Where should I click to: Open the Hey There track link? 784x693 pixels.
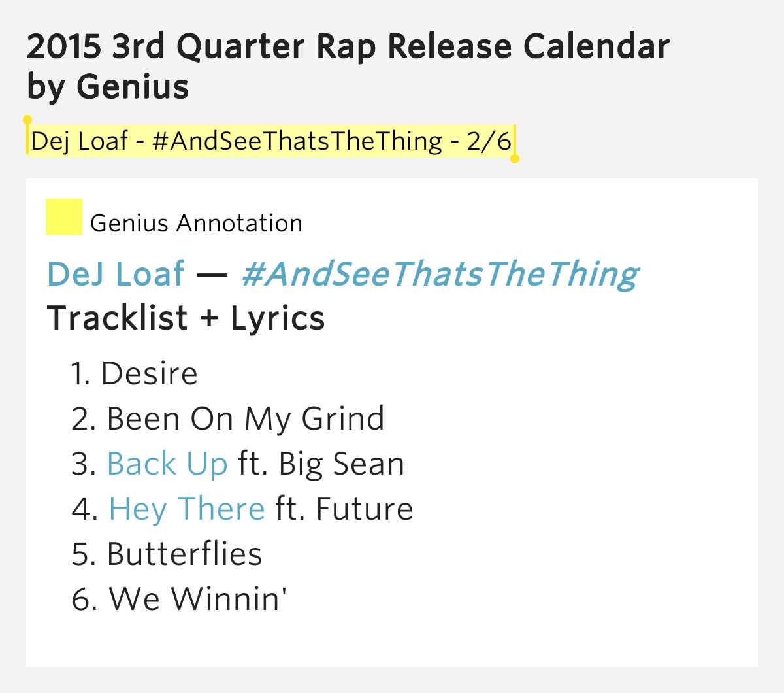tap(187, 509)
